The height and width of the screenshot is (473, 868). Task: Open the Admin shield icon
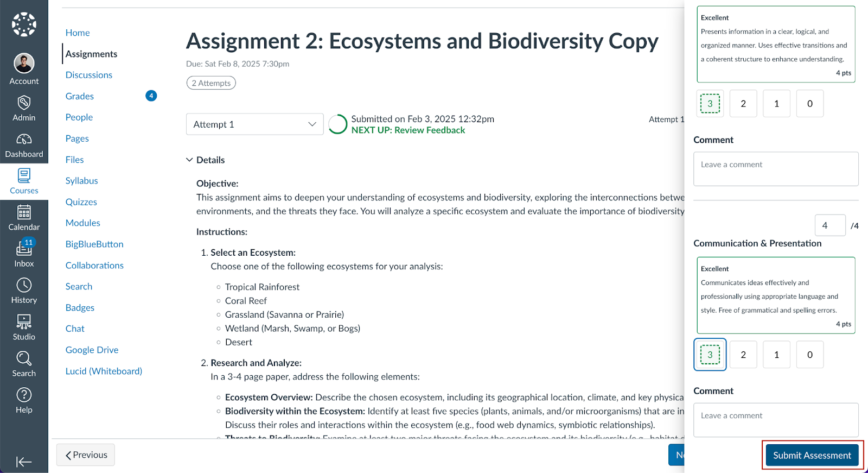[24, 103]
